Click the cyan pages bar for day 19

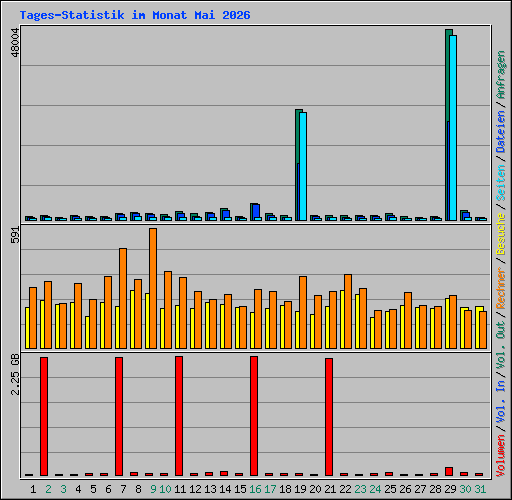point(303,166)
